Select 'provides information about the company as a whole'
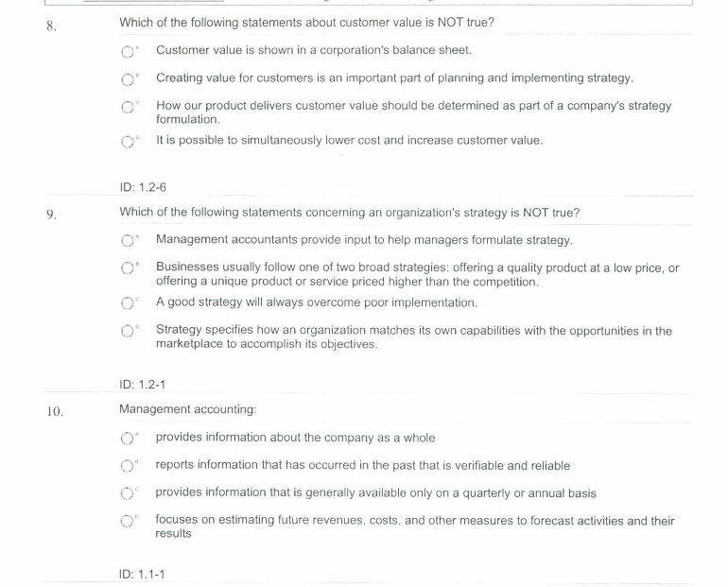 point(128,439)
